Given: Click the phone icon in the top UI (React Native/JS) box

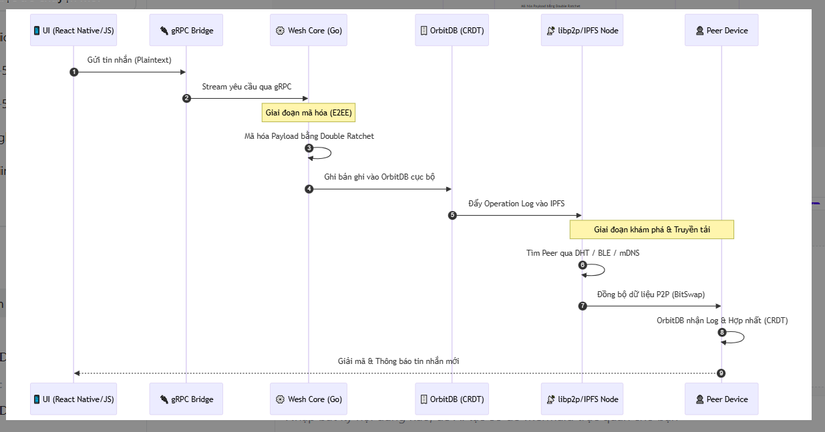Looking at the screenshot, I should [37, 31].
